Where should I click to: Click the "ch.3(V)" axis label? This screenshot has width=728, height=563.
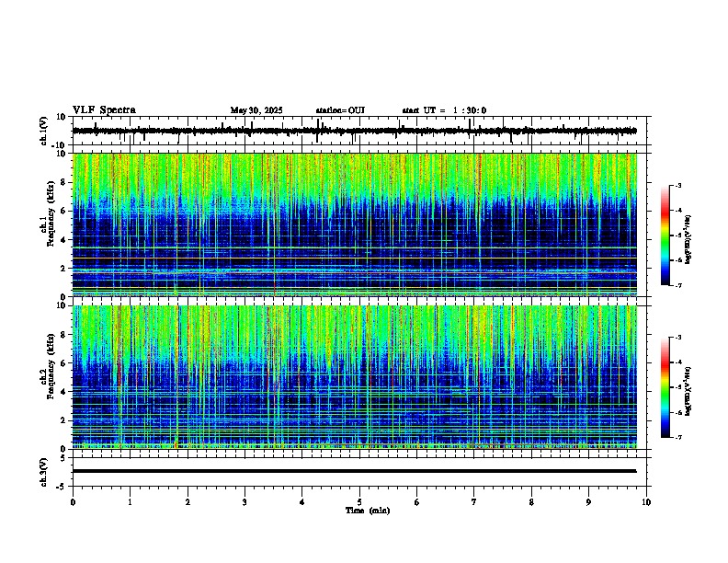(x=44, y=472)
